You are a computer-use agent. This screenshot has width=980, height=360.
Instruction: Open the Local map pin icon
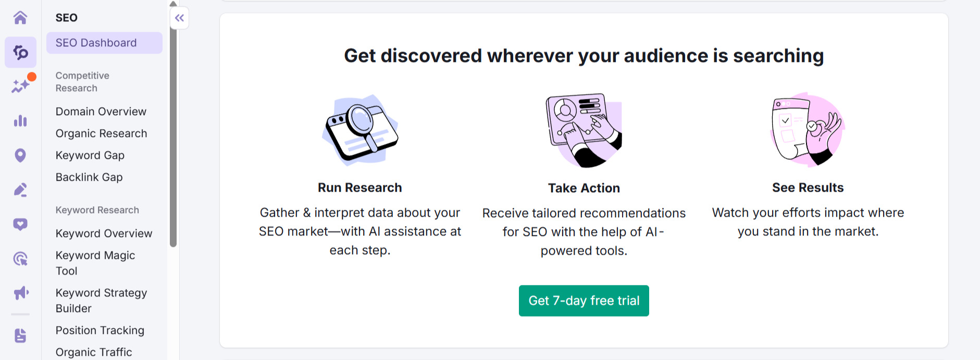(20, 155)
